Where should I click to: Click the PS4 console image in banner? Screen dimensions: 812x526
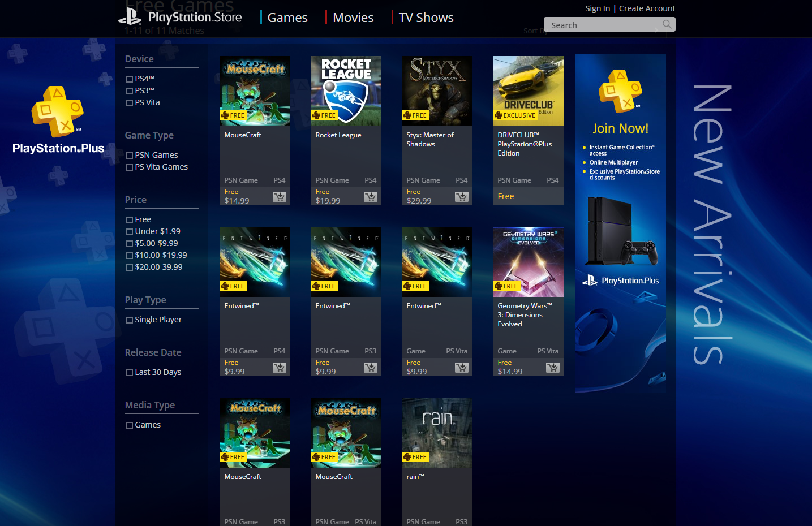tap(622, 231)
